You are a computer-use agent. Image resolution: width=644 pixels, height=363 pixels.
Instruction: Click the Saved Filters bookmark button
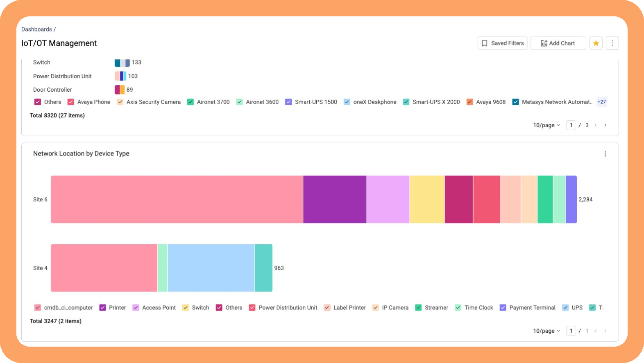[502, 43]
